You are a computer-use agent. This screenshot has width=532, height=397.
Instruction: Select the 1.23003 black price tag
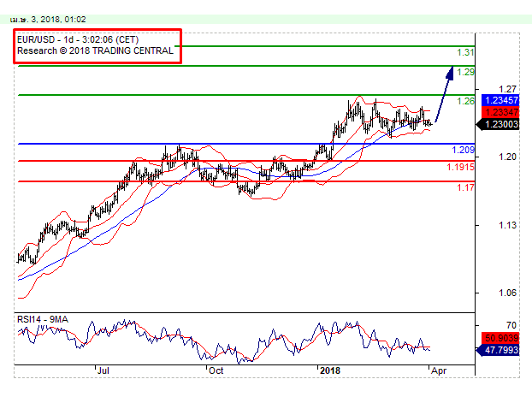coord(500,124)
